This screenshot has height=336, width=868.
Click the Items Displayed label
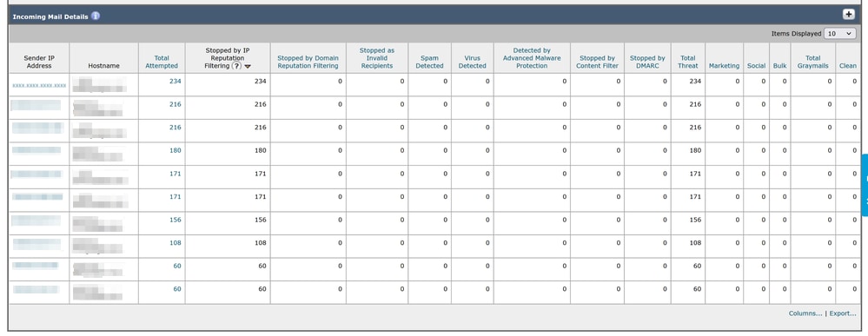796,34
